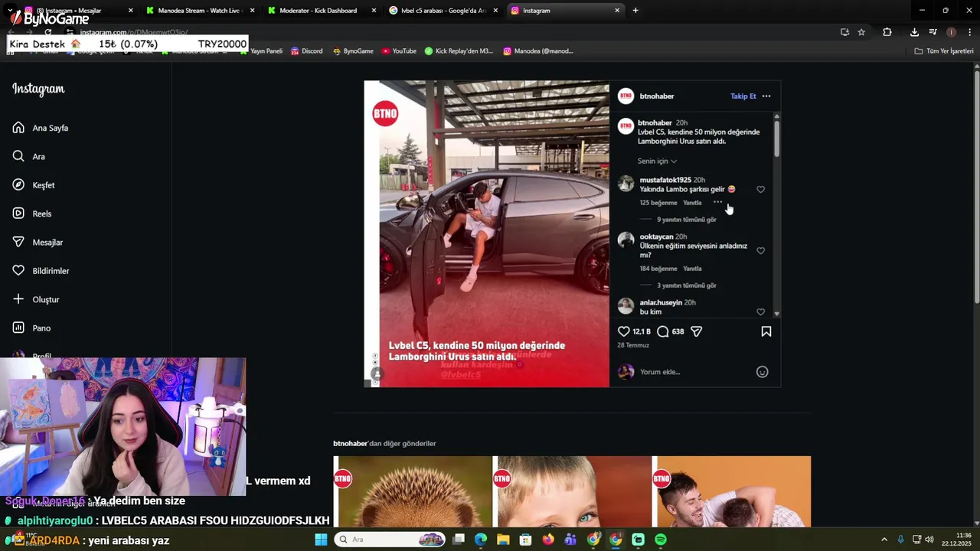Show hidden system tray icons
The height and width of the screenshot is (551, 980).
(x=884, y=540)
